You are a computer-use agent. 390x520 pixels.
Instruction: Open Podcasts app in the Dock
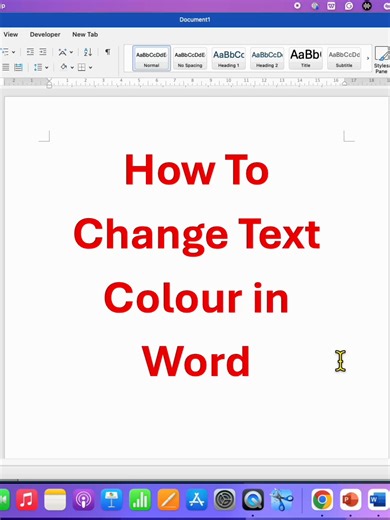point(84,500)
